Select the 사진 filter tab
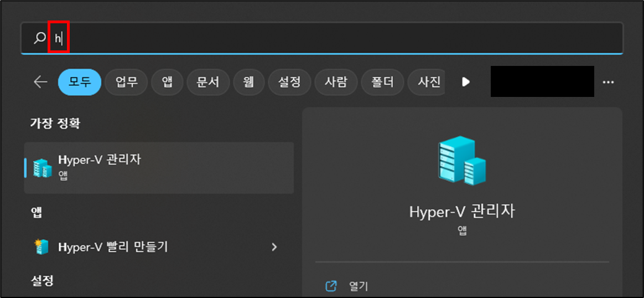 [x=427, y=82]
